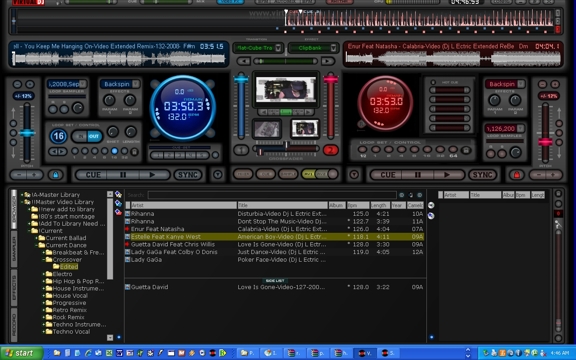Image resolution: width=576 pixels, height=360 pixels.
Task: Click the red deck 2 video button
Action: tap(331, 150)
